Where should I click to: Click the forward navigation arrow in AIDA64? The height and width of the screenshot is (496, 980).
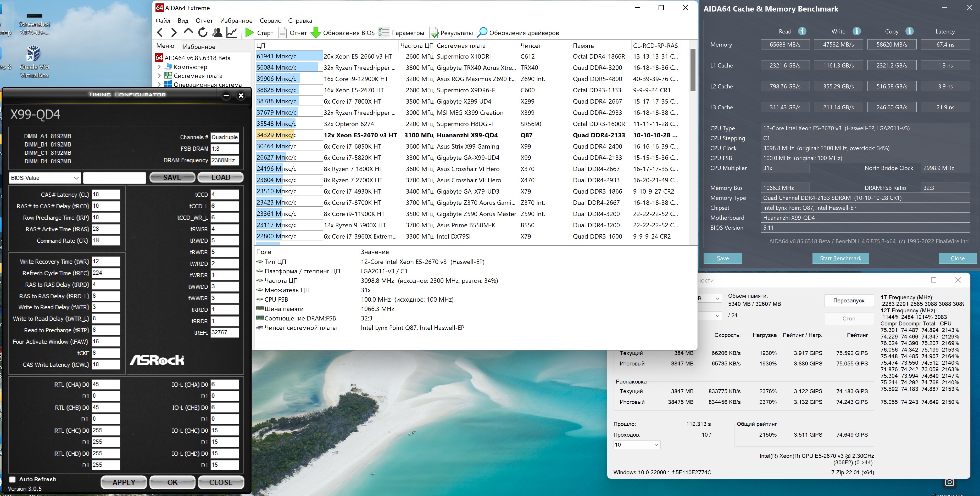[x=174, y=33]
